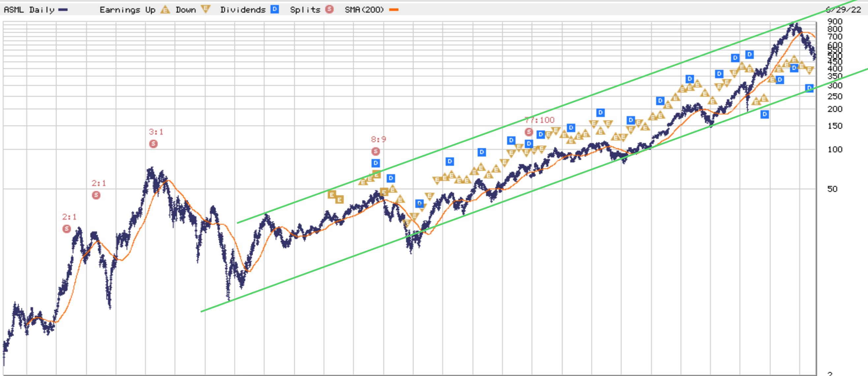Click the orange SMA(200) legend color swatch
868x376 pixels.
[394, 10]
